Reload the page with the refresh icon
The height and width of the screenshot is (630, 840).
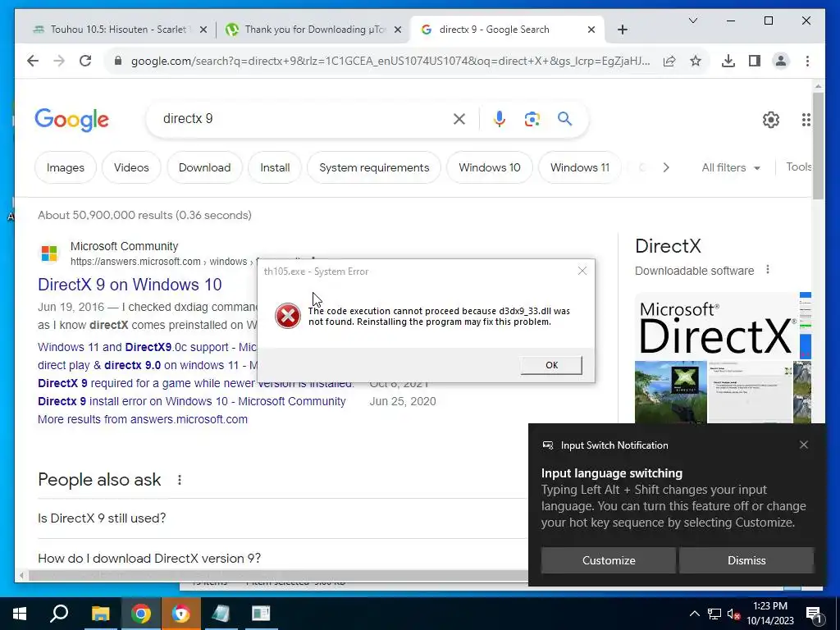pyautogui.click(x=85, y=61)
